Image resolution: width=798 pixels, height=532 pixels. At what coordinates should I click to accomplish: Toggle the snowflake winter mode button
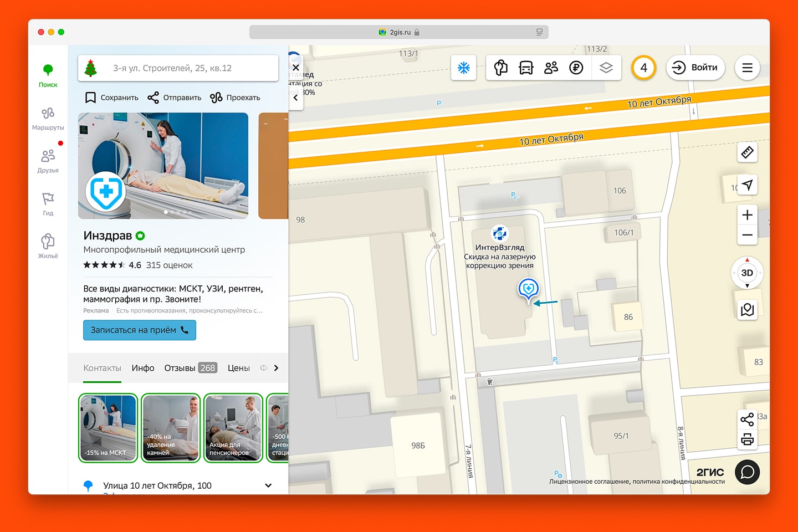pyautogui.click(x=463, y=68)
